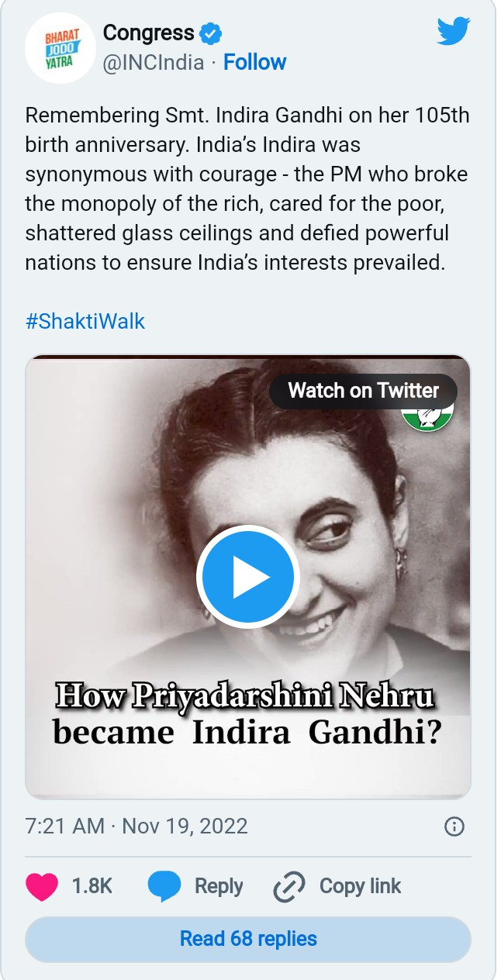Image resolution: width=501 pixels, height=980 pixels.
Task: Open the #ShaktiWalk hashtag
Action: point(85,321)
